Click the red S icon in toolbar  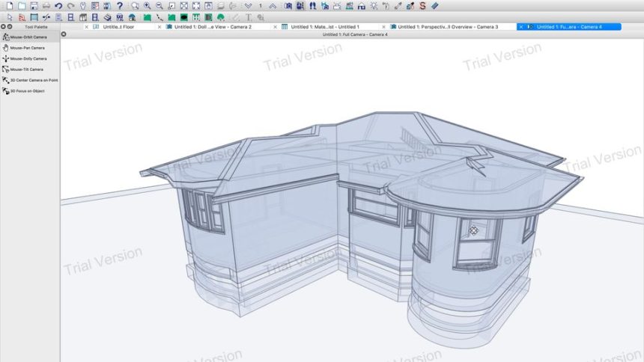tap(423, 6)
